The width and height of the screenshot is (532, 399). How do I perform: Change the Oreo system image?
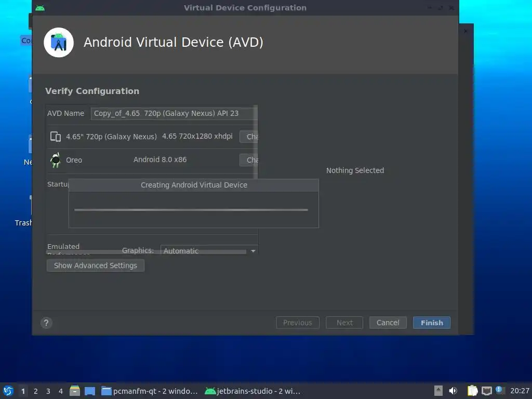click(249, 160)
